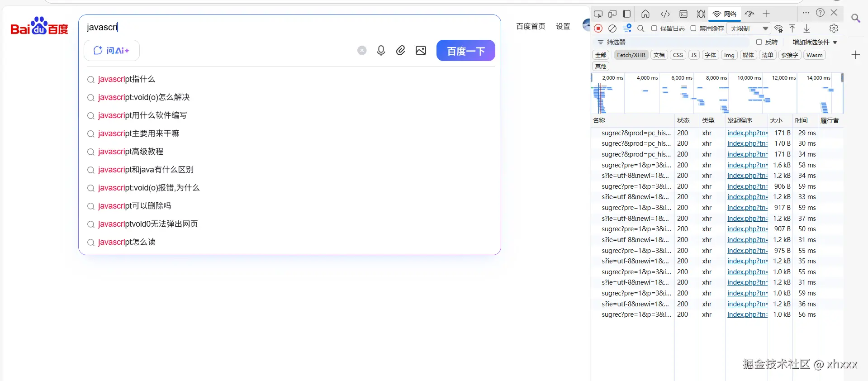Screen dimensions: 868x381
Task: Activate the inspect element picker icon
Action: 598,14
